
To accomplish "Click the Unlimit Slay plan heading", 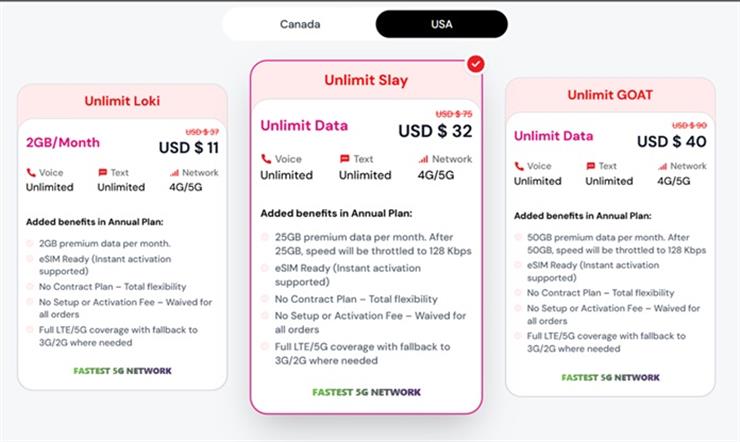I will tap(365, 80).
